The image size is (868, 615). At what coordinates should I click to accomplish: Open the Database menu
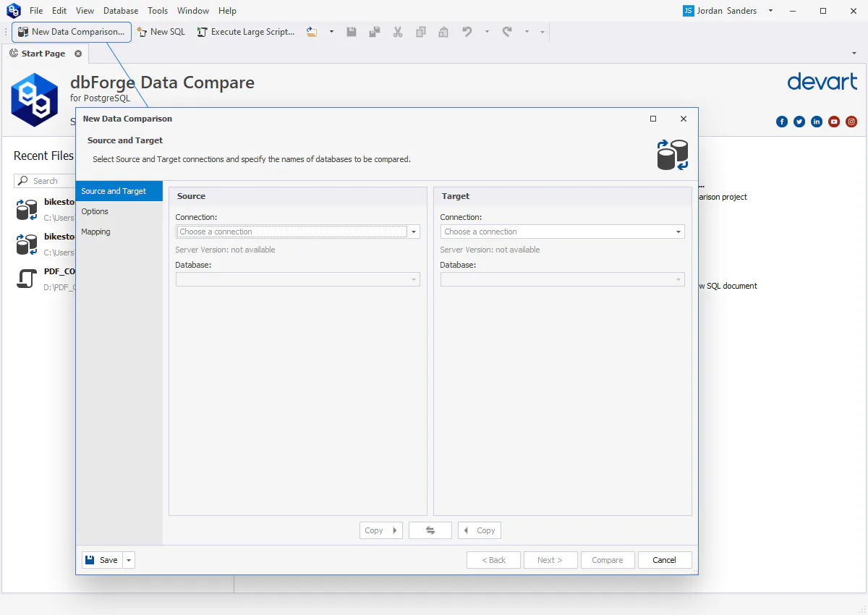(121, 11)
